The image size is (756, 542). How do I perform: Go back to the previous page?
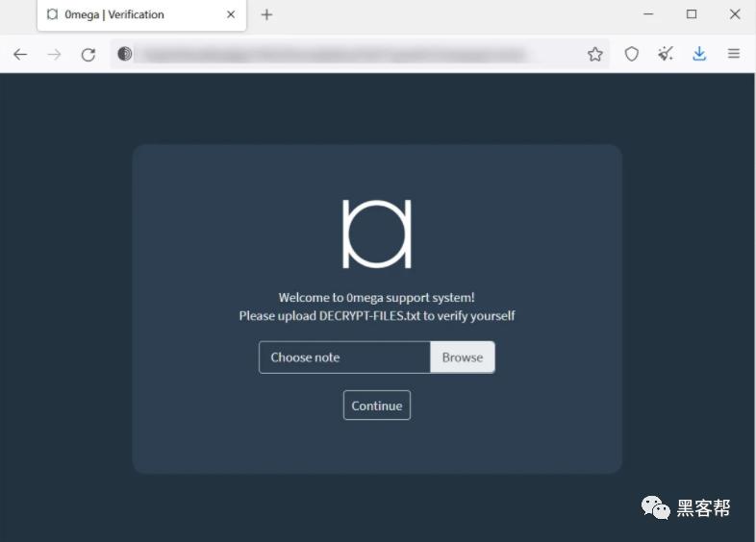(20, 55)
